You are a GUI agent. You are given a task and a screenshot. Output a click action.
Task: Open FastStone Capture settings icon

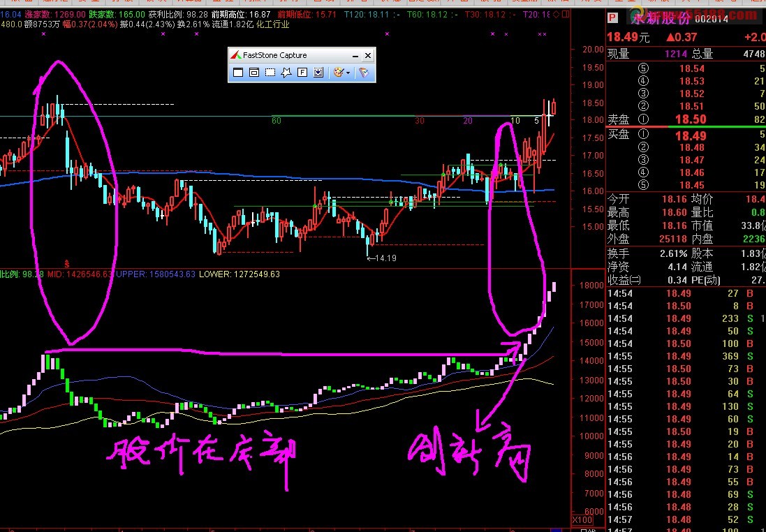[x=364, y=73]
